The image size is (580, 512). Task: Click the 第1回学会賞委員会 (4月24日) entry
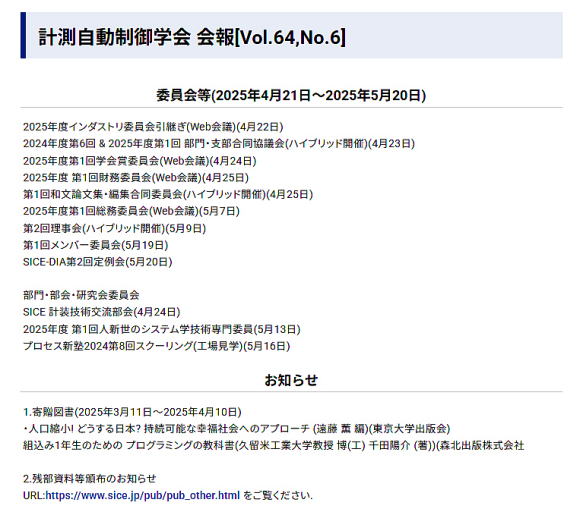pos(140,161)
